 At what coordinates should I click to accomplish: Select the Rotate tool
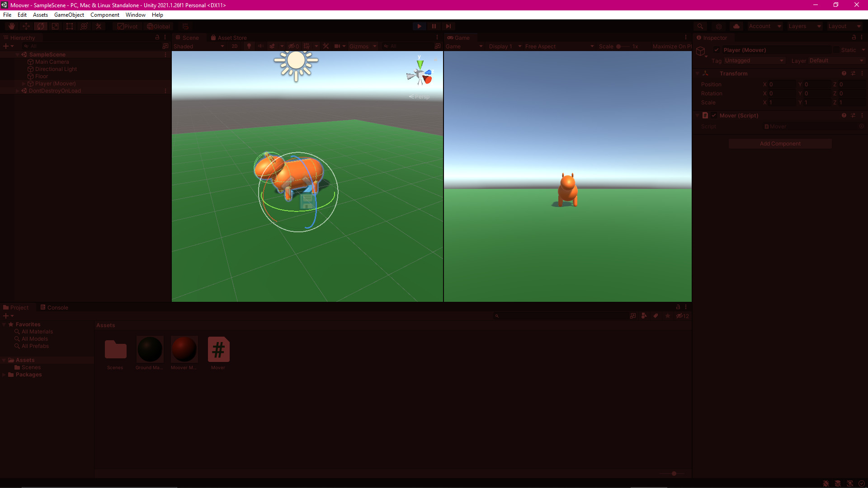(41, 26)
